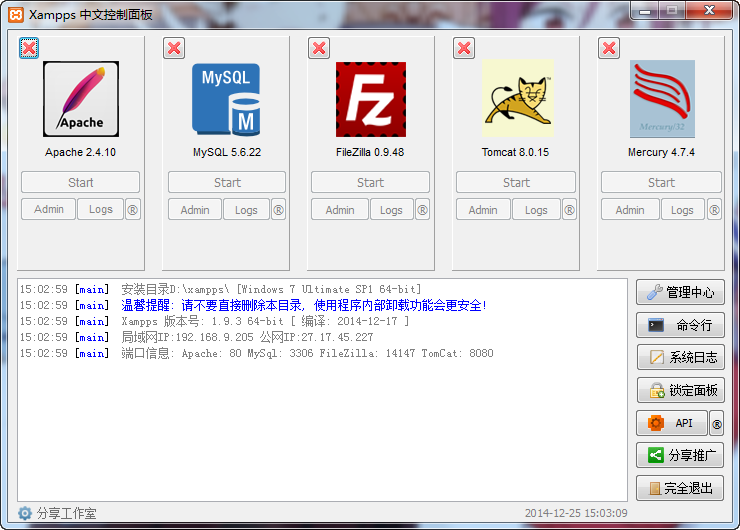
Task: Click the FileZilla 0.9.48 label
Action: [x=370, y=152]
